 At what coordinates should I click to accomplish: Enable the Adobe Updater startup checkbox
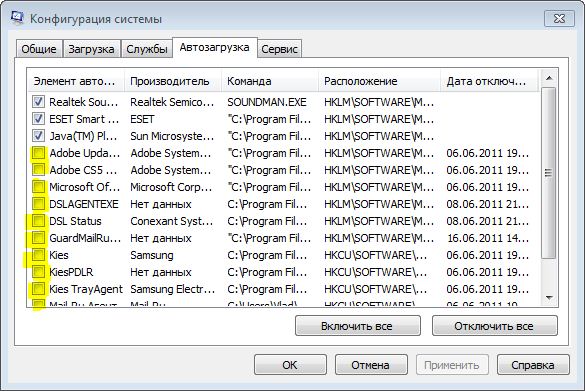coord(38,153)
